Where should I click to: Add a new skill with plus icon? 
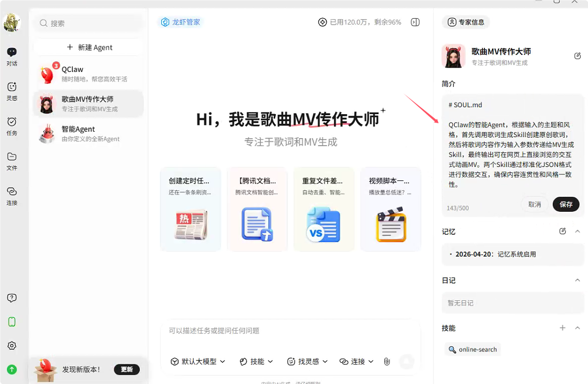(x=562, y=328)
